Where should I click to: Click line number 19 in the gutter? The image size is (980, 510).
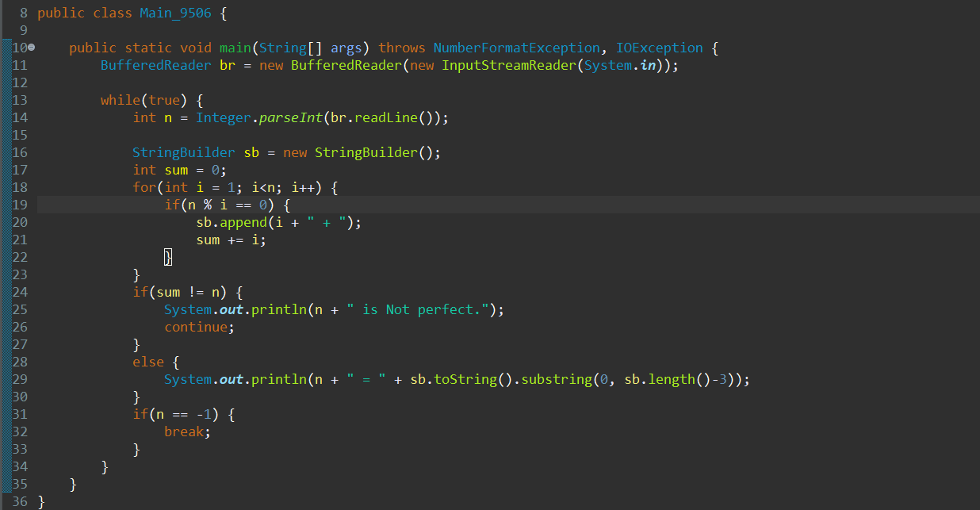click(20, 205)
